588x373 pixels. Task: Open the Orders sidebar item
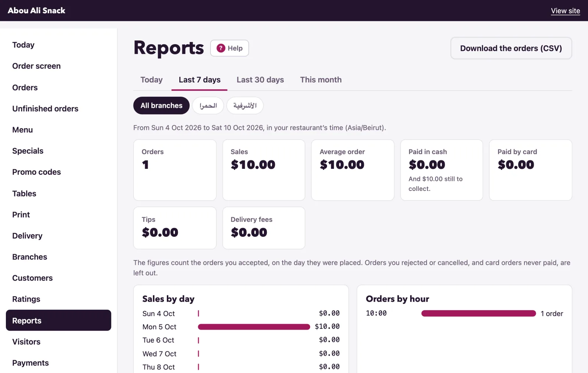pos(58,88)
